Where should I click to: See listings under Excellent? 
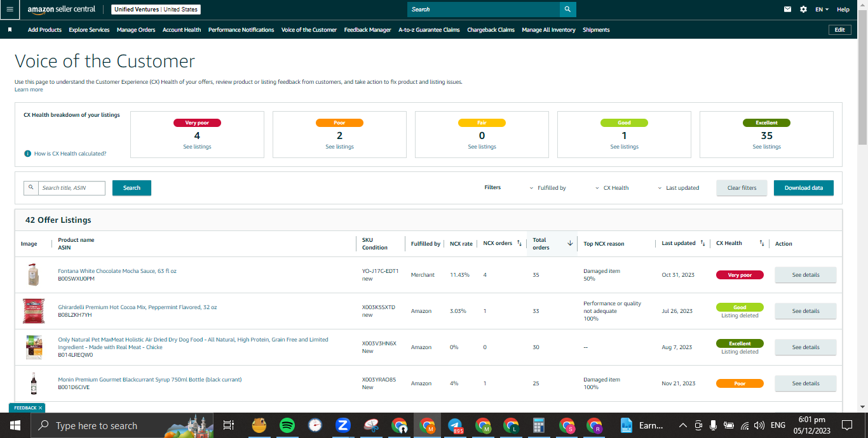click(x=766, y=147)
